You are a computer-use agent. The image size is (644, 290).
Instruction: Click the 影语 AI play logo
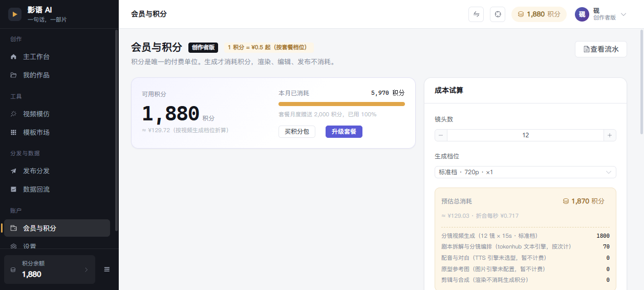(x=15, y=14)
